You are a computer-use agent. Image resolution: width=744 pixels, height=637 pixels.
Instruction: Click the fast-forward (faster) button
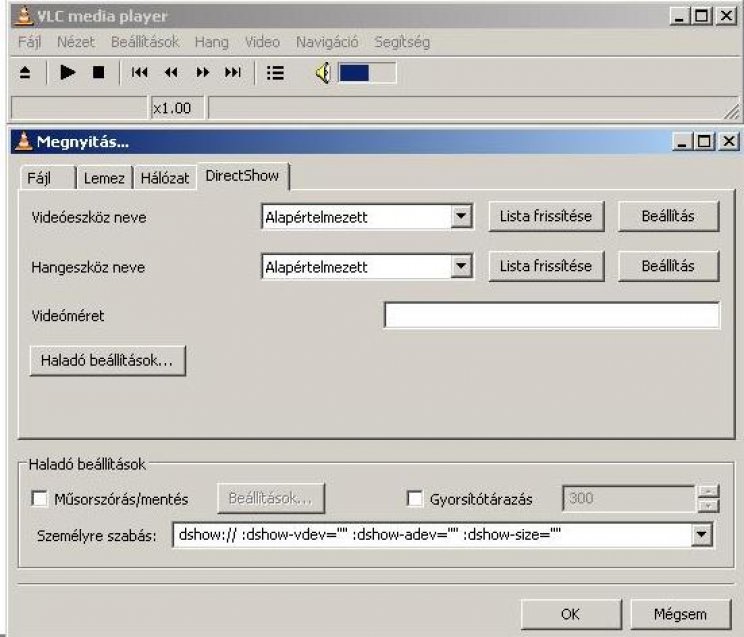pyautogui.click(x=203, y=73)
